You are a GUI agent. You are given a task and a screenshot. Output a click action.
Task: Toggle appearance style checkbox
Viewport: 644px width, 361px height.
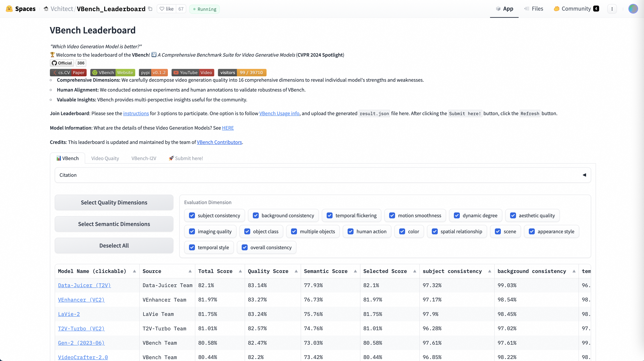tap(532, 232)
